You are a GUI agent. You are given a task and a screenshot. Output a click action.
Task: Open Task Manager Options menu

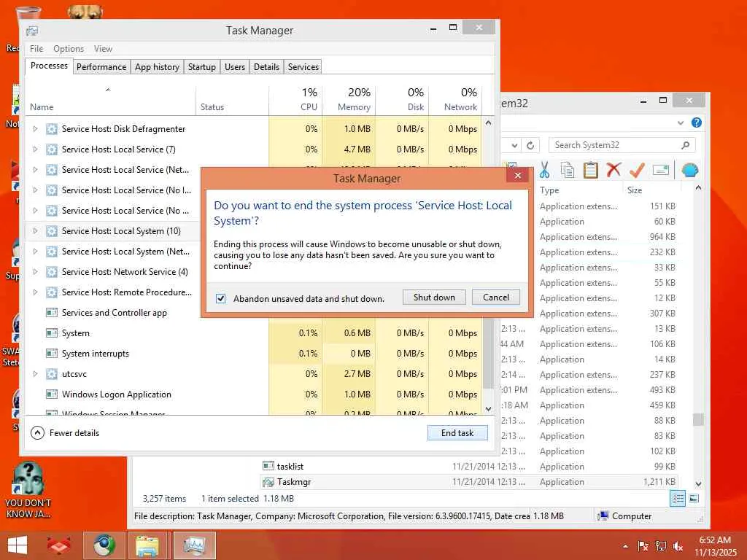point(69,49)
